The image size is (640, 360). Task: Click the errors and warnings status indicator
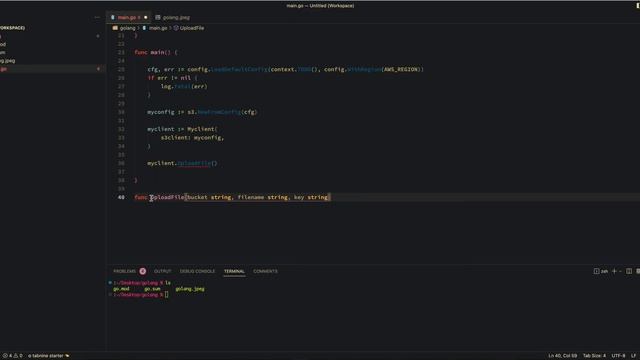[x=13, y=356]
